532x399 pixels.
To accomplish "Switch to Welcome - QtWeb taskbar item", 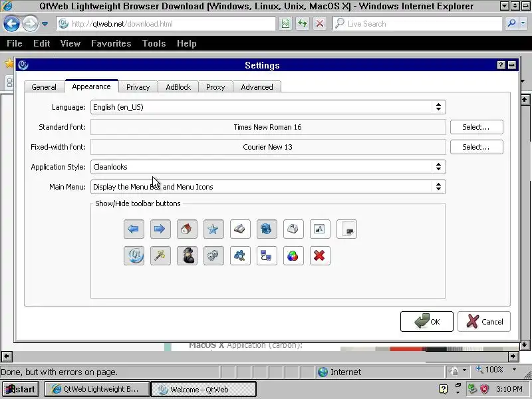I will pos(203,389).
